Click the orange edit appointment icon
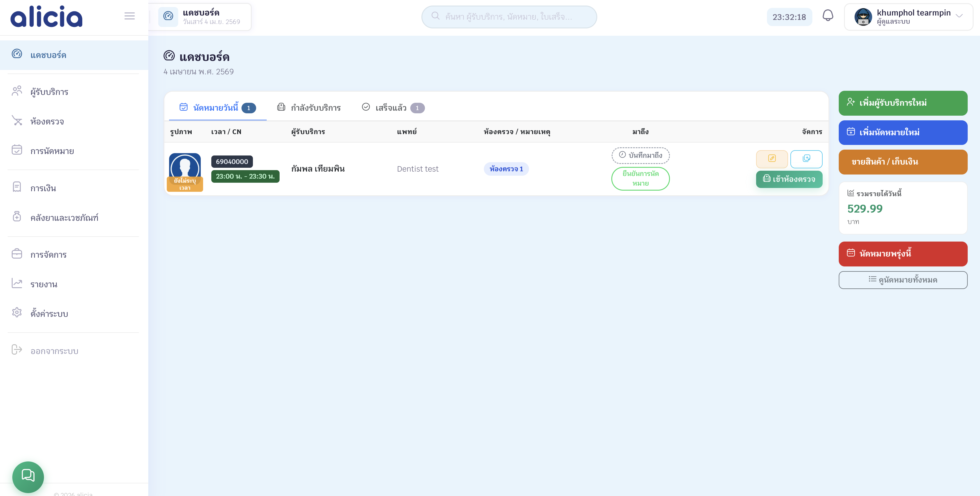 pyautogui.click(x=772, y=158)
